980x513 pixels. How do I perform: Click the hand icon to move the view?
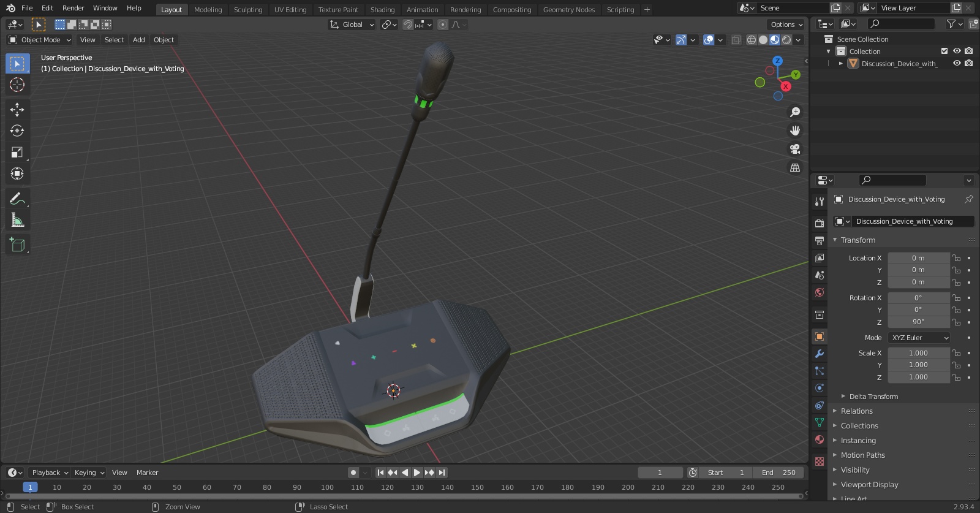[x=795, y=131]
